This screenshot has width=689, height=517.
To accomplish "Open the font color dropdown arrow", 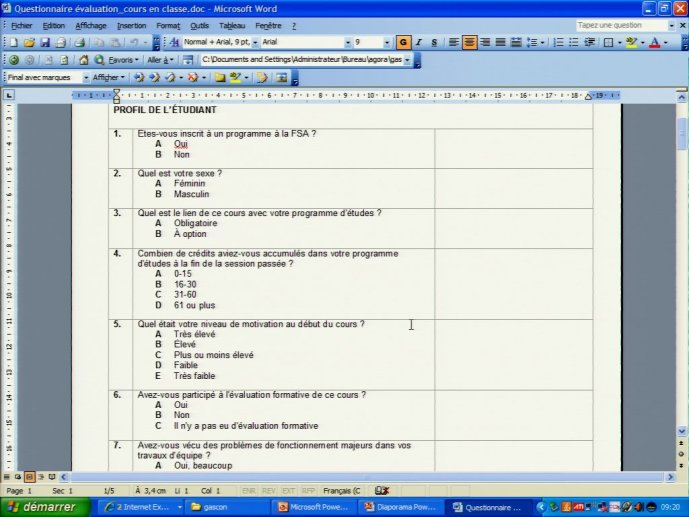I will click(x=665, y=43).
